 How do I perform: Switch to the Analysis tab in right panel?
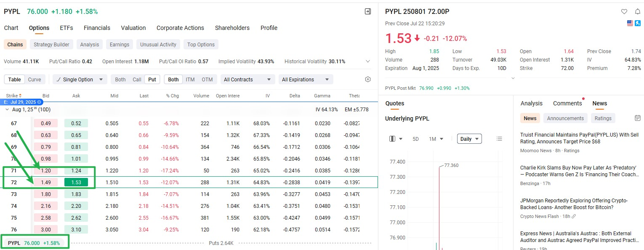[532, 103]
